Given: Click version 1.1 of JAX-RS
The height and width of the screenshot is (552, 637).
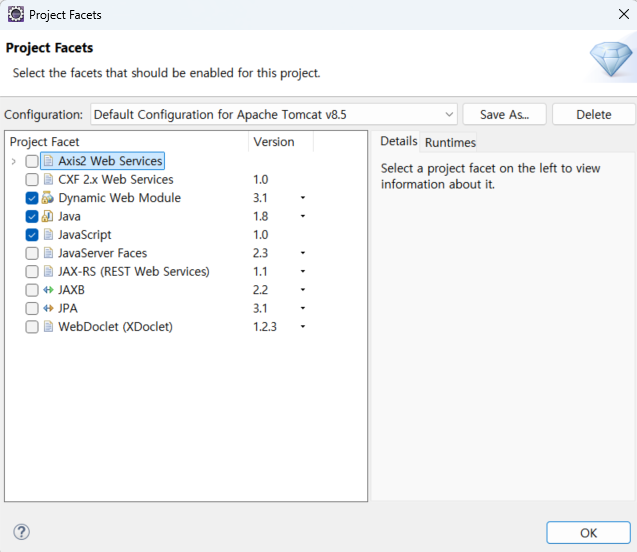Looking at the screenshot, I should [x=260, y=271].
